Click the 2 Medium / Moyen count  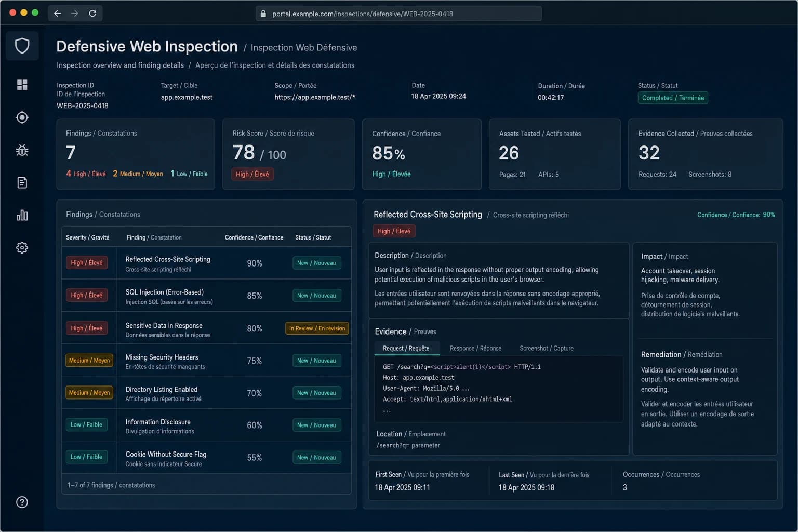point(138,174)
